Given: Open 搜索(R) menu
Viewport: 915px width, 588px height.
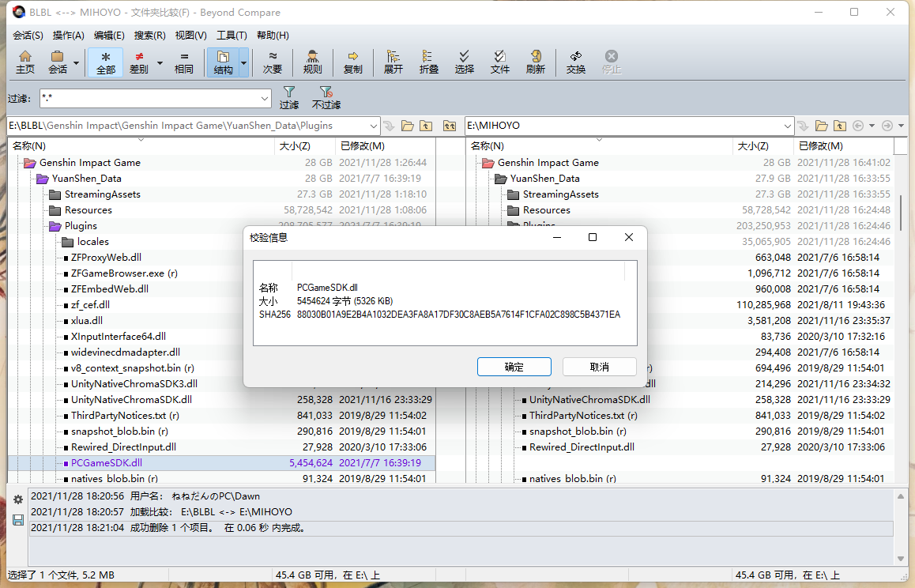Looking at the screenshot, I should (x=150, y=36).
